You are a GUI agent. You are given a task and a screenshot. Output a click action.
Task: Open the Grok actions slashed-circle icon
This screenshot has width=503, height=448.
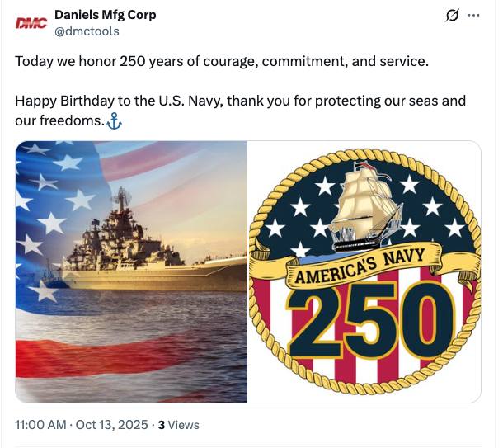[451, 16]
